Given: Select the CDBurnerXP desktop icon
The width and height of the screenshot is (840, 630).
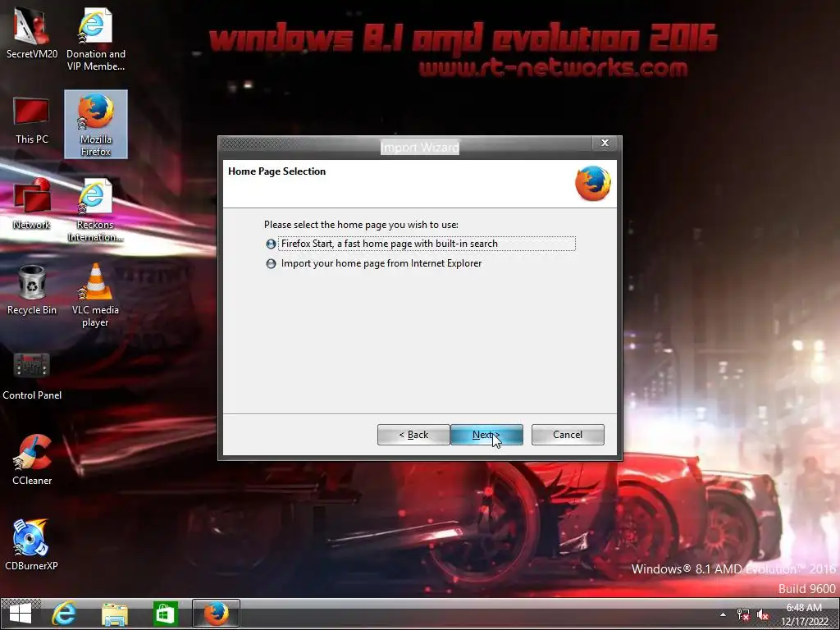Looking at the screenshot, I should coord(31,545).
